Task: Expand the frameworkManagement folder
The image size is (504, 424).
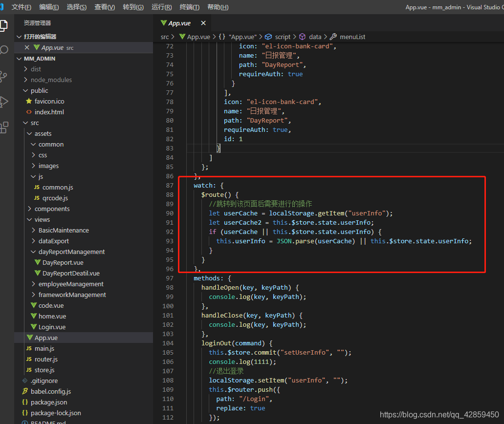Action: [33, 295]
